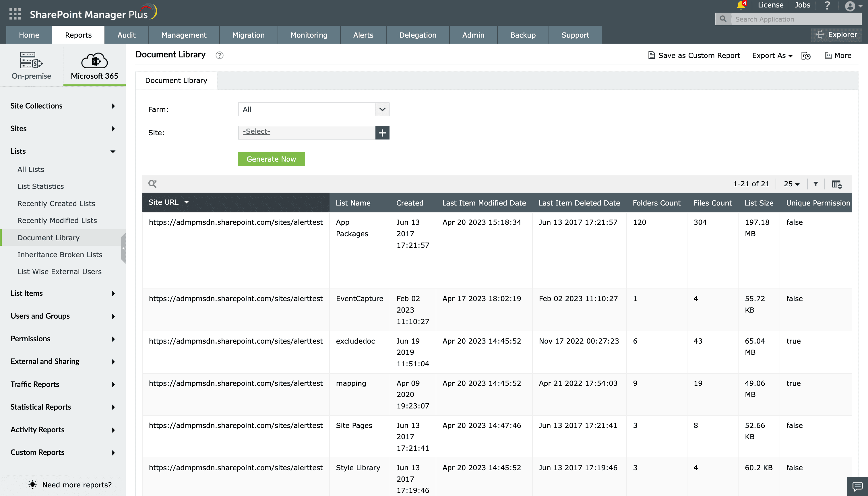868x496 pixels.
Task: Click the notification bell icon
Action: click(x=741, y=5)
